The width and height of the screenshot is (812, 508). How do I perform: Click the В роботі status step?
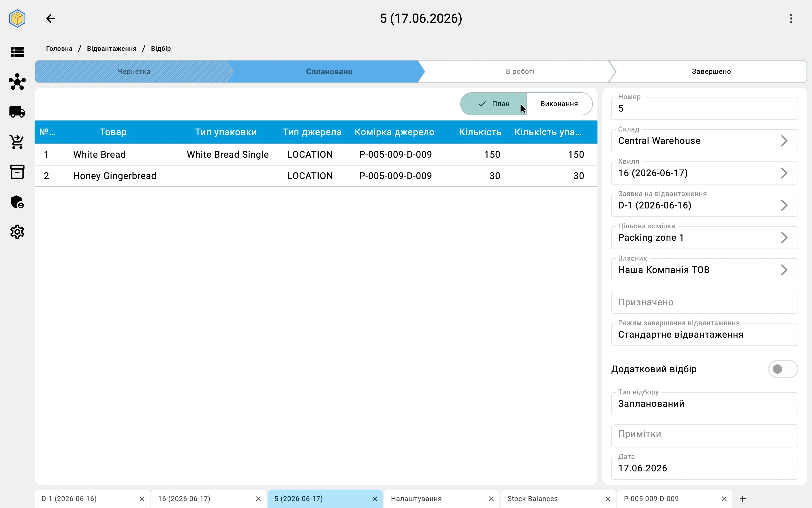point(520,72)
